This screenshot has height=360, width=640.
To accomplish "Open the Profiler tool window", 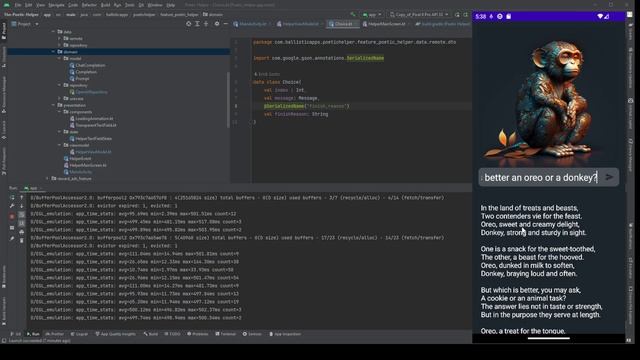I will [x=54, y=334].
